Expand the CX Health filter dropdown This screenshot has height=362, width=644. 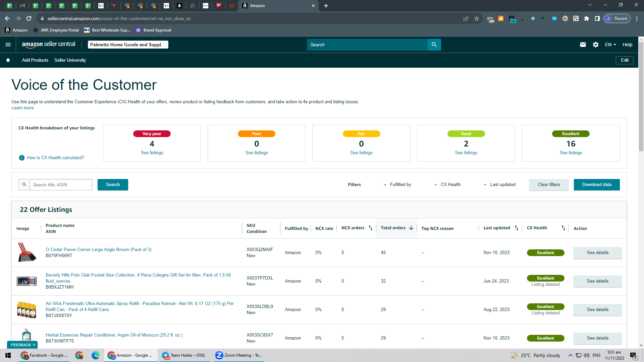point(447,185)
